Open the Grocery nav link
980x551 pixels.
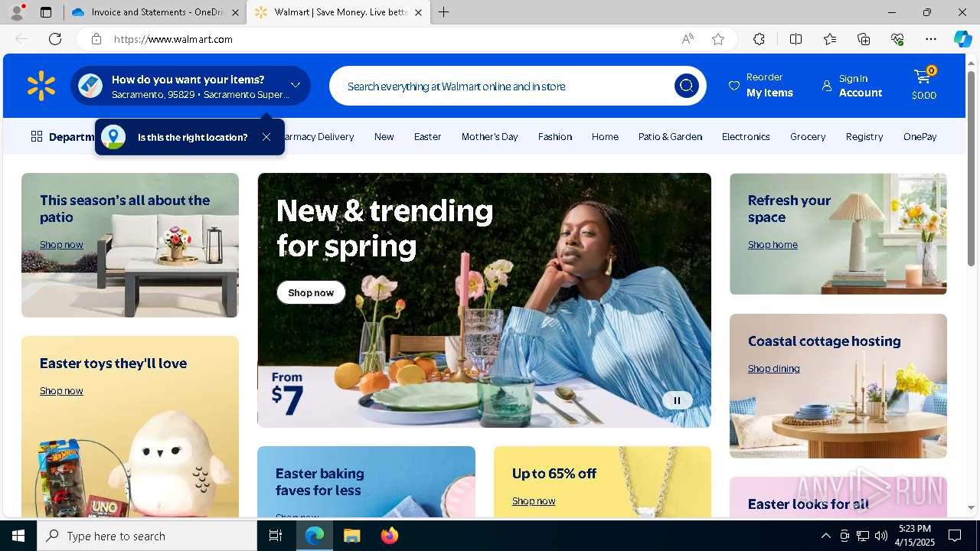click(x=808, y=136)
